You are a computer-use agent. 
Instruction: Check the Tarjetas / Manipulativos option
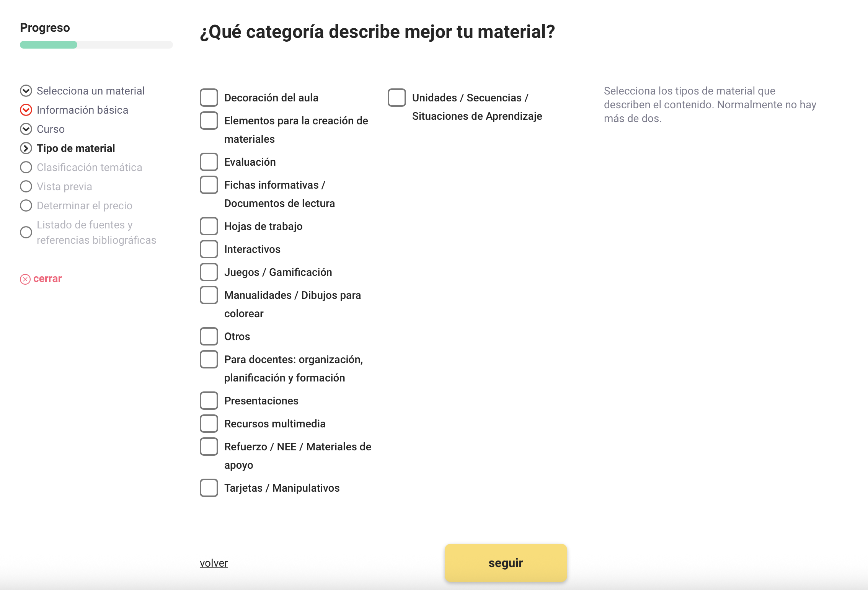(209, 488)
